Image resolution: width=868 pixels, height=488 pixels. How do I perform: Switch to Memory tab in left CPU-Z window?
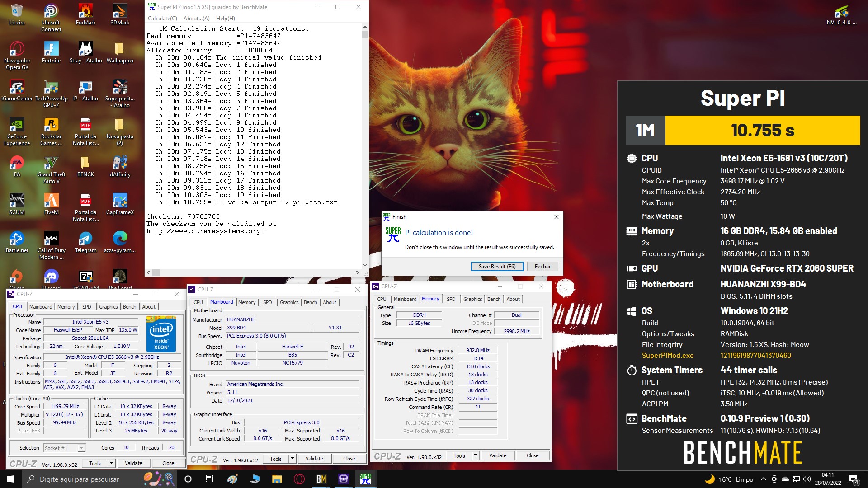click(66, 307)
